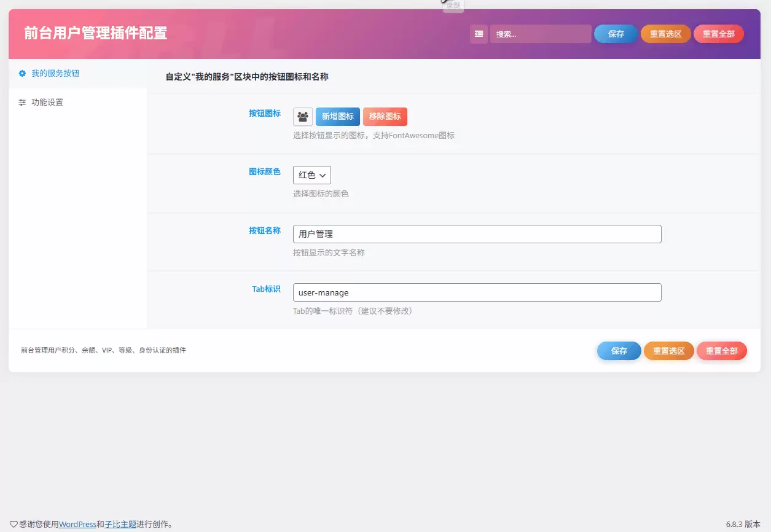Open the WordPress link in the footer
The width and height of the screenshot is (771, 532).
(77, 524)
